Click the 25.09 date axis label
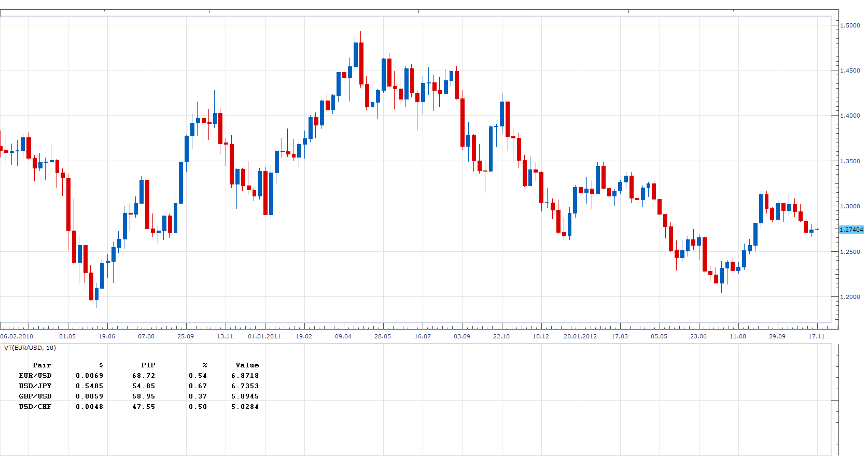The image size is (868, 456). tap(186, 336)
